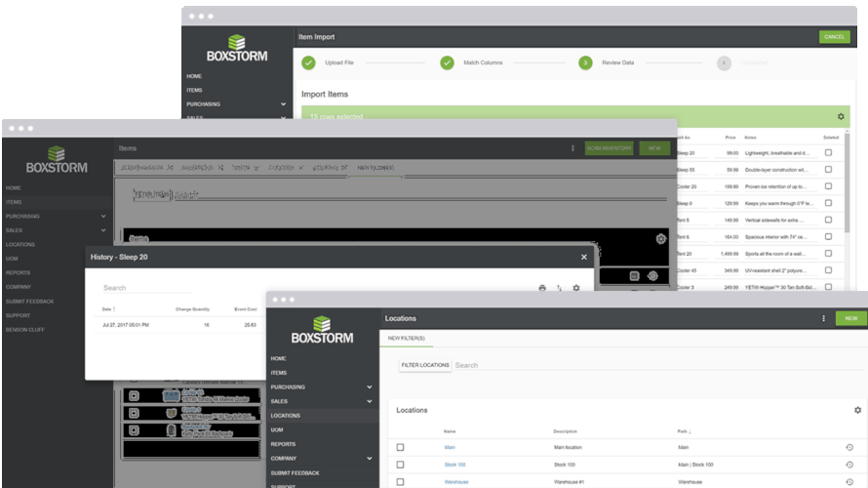
Task: Open Reports in Locations window sidebar
Action: tap(283, 444)
